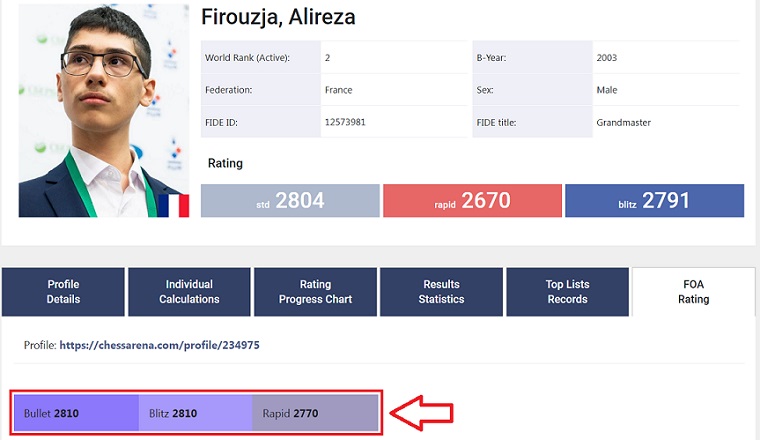Go to Top Lists Records tab

point(567,292)
